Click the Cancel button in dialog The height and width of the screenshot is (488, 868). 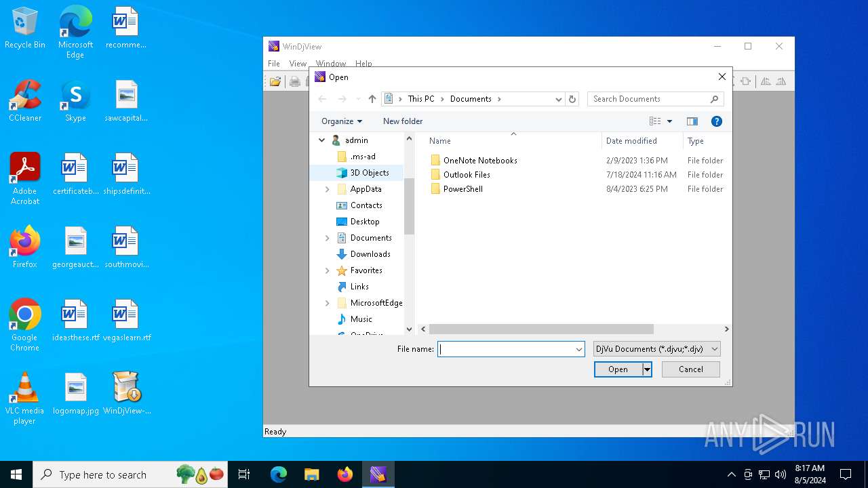pos(691,369)
